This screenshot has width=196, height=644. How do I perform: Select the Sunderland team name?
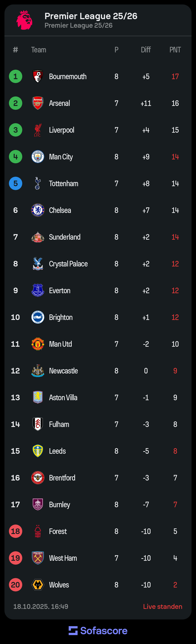(x=65, y=237)
